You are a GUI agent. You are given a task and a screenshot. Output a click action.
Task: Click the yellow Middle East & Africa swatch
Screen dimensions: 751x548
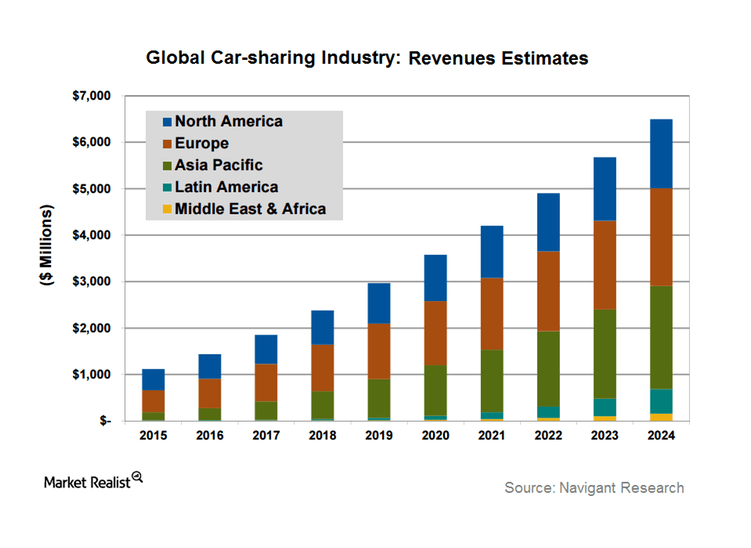(166, 210)
